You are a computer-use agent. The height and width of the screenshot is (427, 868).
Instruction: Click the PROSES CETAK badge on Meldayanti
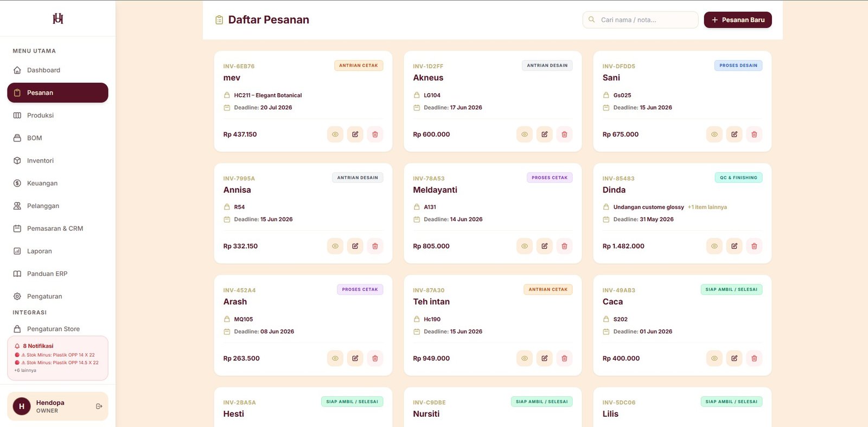coord(550,178)
